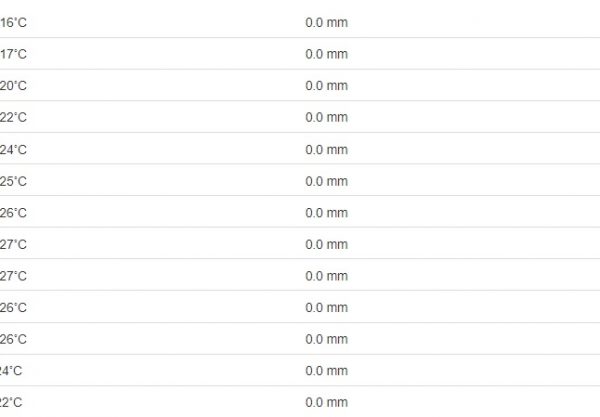Click the 20°C temperature reading
This screenshot has width=600, height=417.
point(13,86)
